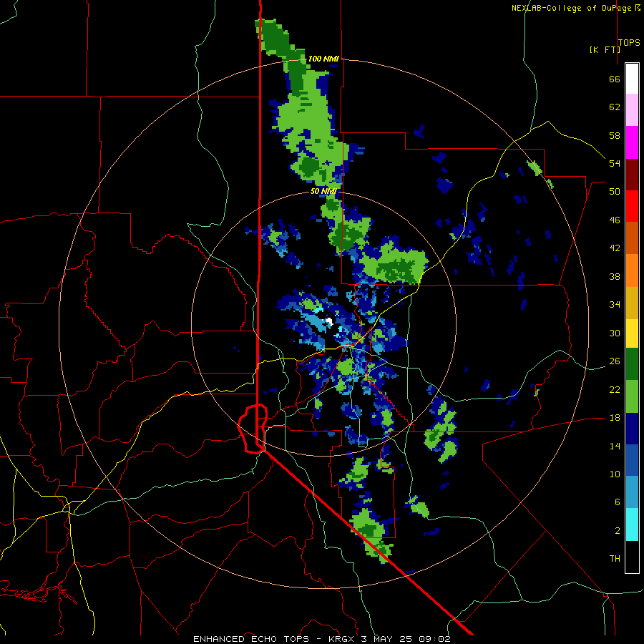Click the legend value '30'
Viewport: 644px width, 644px height.
(615, 333)
